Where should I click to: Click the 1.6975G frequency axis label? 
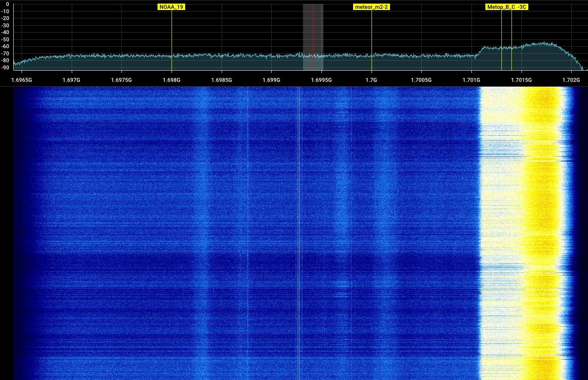click(x=121, y=80)
